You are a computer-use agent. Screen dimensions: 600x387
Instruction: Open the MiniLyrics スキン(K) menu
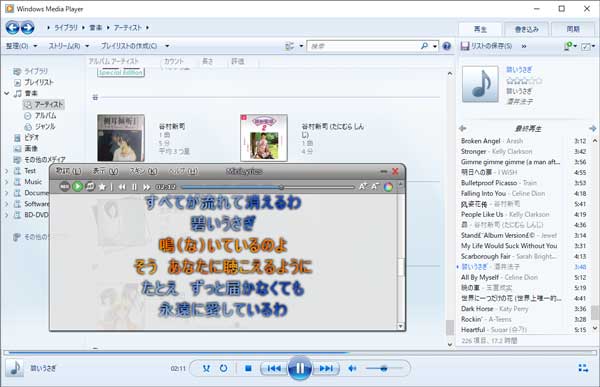pos(143,171)
